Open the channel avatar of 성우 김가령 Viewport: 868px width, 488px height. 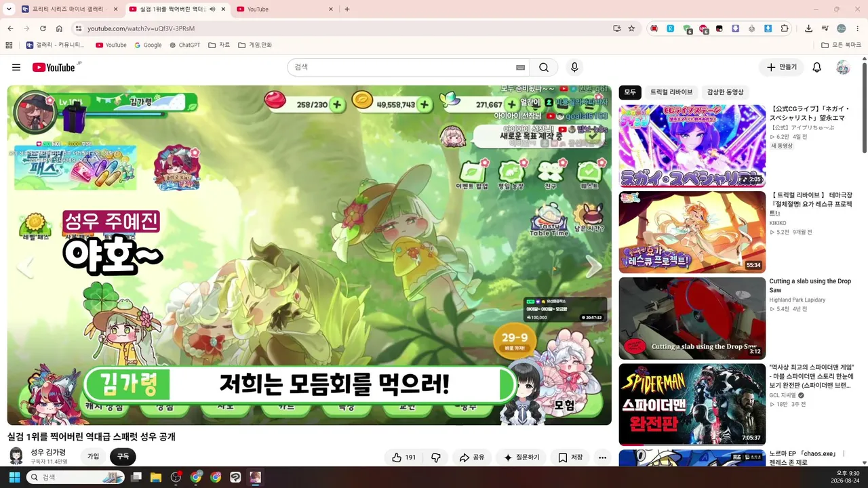[16, 456]
